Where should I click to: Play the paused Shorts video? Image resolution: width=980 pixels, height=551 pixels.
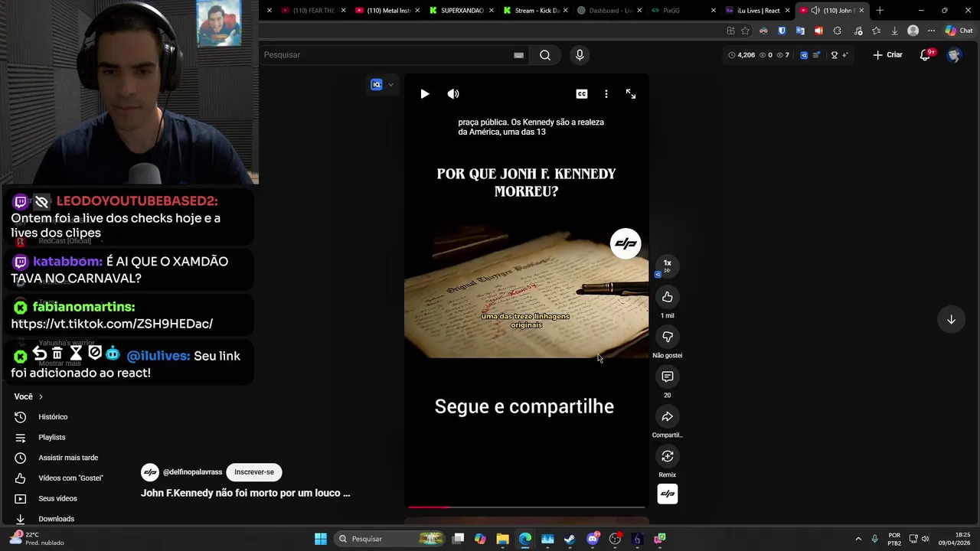tap(425, 94)
